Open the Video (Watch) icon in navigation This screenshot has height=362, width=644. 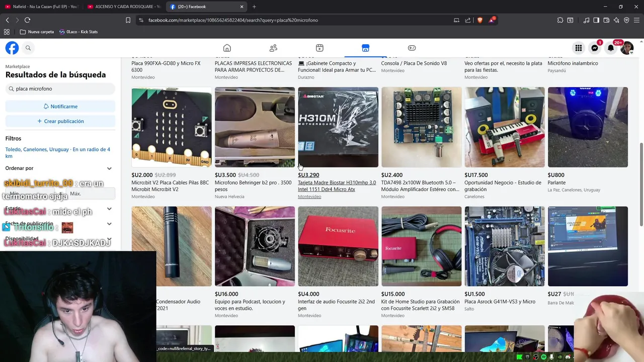pyautogui.click(x=319, y=48)
